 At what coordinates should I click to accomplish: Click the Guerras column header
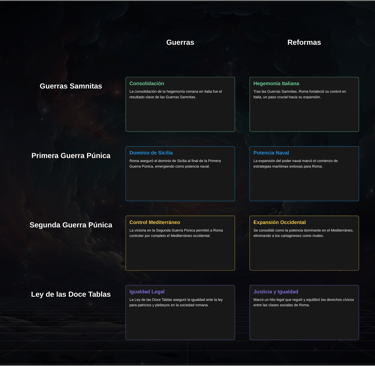click(x=180, y=42)
